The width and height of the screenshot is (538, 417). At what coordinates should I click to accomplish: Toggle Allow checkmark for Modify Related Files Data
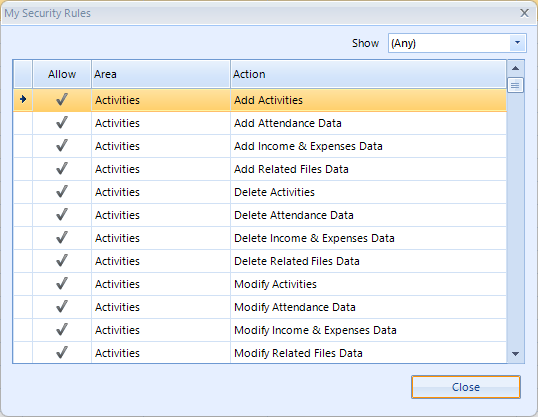[62, 353]
